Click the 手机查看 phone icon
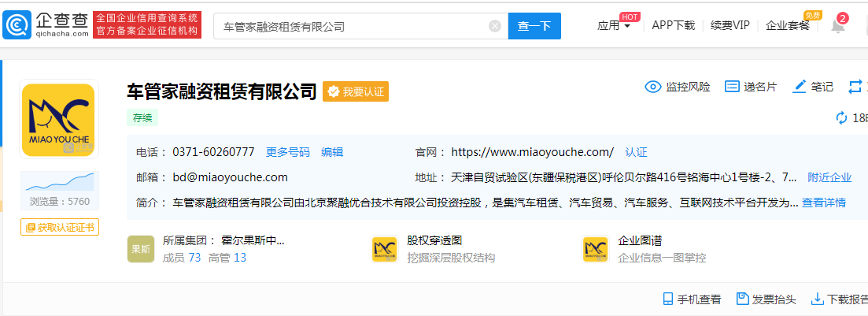This screenshot has height=316, width=868. 668,299
